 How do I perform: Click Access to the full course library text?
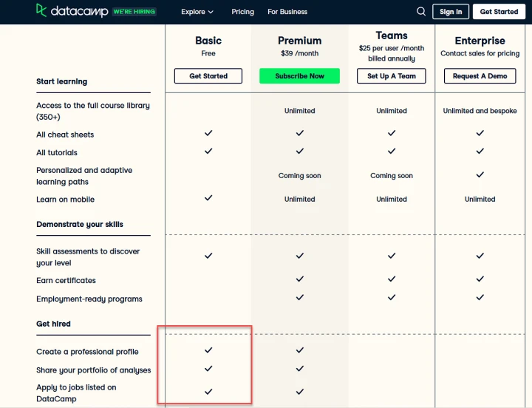point(93,111)
